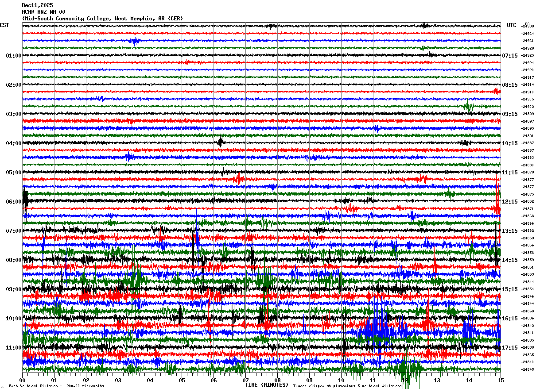
Task: Select minute tick label "07" on time axis
Action: 245,380
